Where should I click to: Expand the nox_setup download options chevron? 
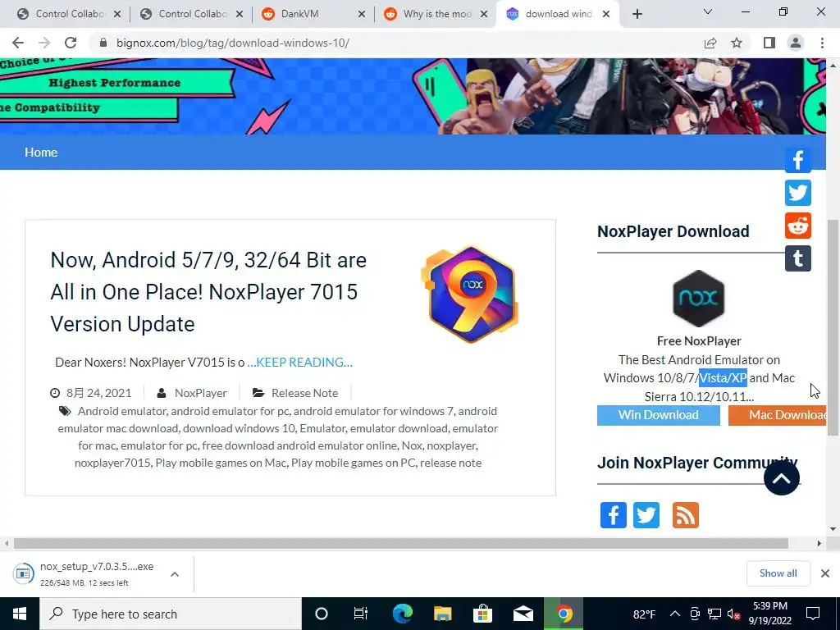tap(175, 574)
